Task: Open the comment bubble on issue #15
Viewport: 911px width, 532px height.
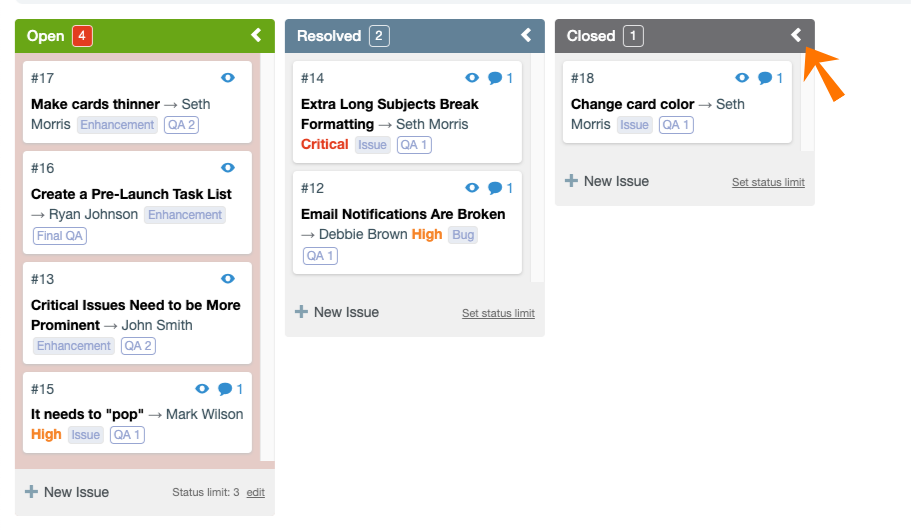Action: pos(225,389)
